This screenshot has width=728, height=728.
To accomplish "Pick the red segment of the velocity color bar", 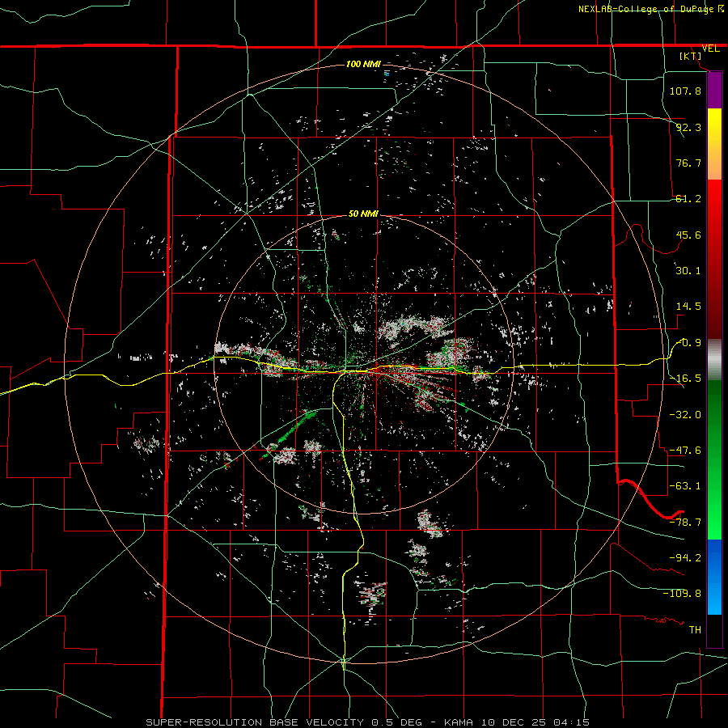I will pyautogui.click(x=714, y=259).
